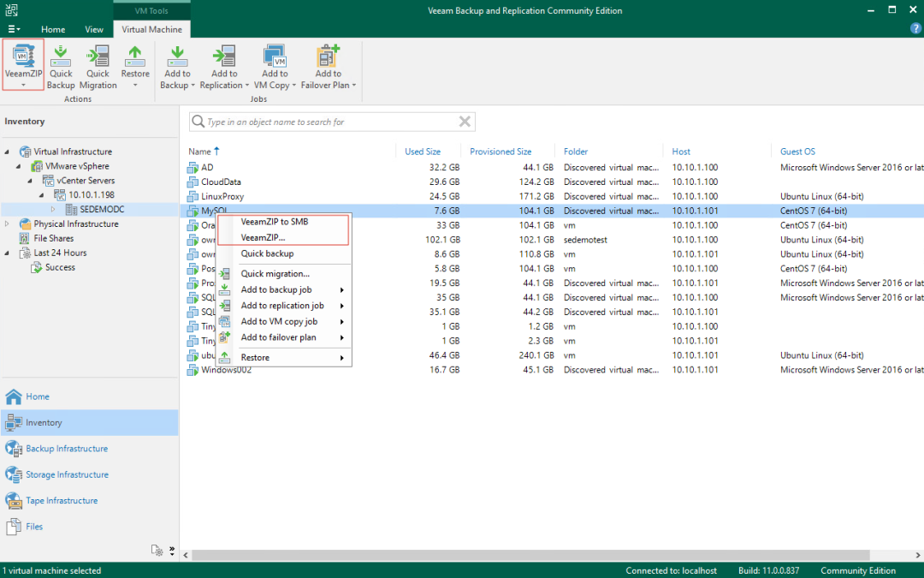Click the Last 24 Hours icon
This screenshot has width=924, height=578.
25,253
